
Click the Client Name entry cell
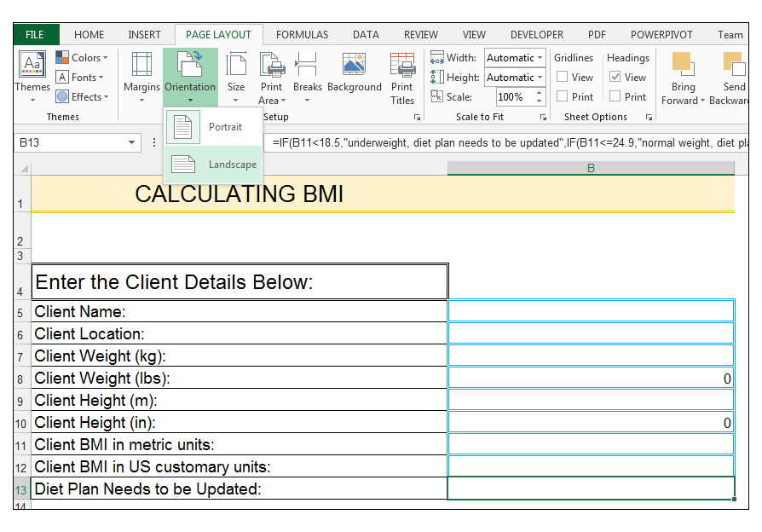[591, 311]
